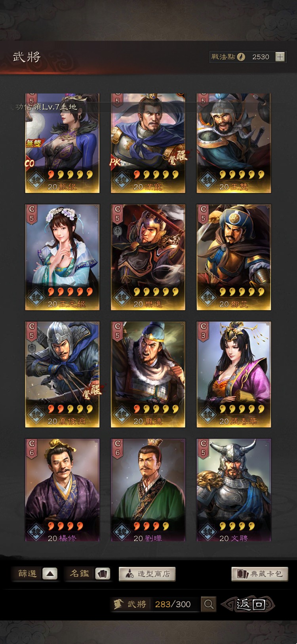Select the 王元姬 general card
Viewport: 297px width, 644px height.
pos(62,257)
